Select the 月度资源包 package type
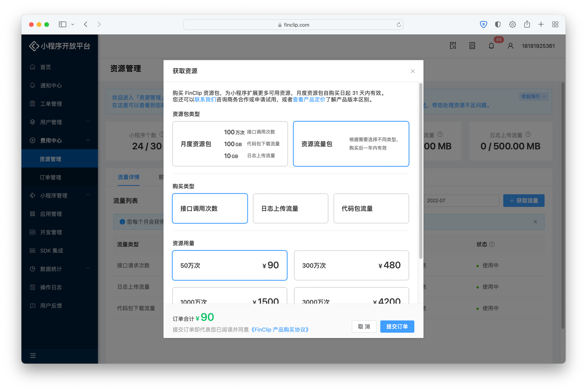This screenshot has height=392, width=587. point(230,144)
